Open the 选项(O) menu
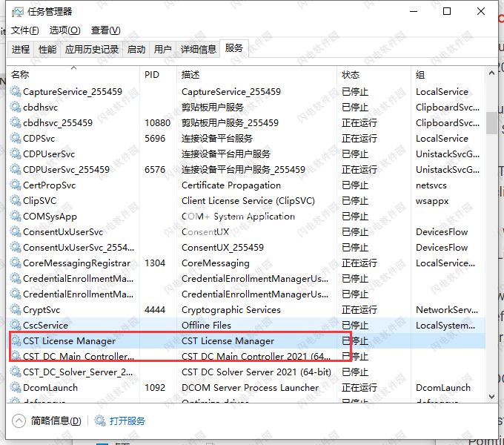This screenshot has width=504, height=445. [x=64, y=30]
